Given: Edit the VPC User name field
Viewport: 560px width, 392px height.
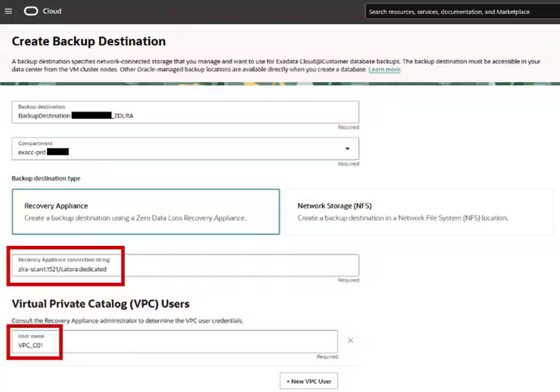Looking at the screenshot, I should coord(175,341).
